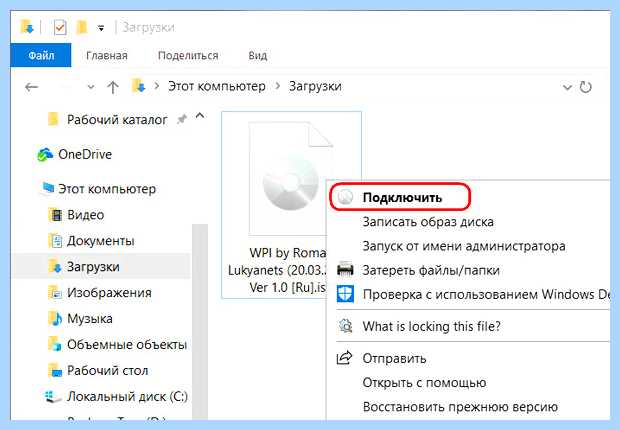Screen dimensions: 620x430
Task: Choose Затереть файлы/папки
Action: coord(431,271)
